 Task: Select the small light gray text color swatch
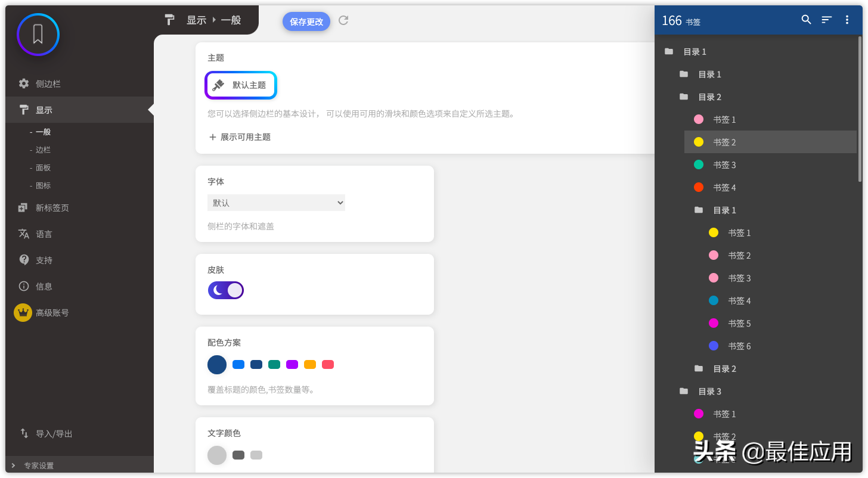pyautogui.click(x=256, y=455)
